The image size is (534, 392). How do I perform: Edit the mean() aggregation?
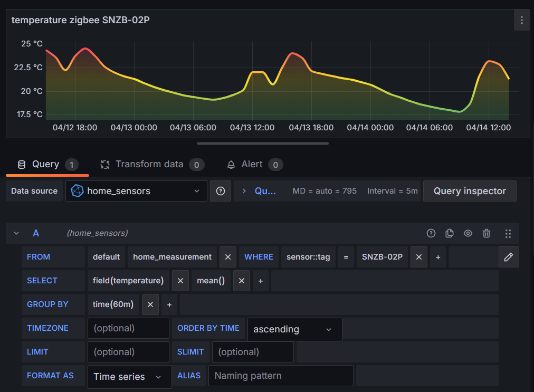click(x=211, y=281)
